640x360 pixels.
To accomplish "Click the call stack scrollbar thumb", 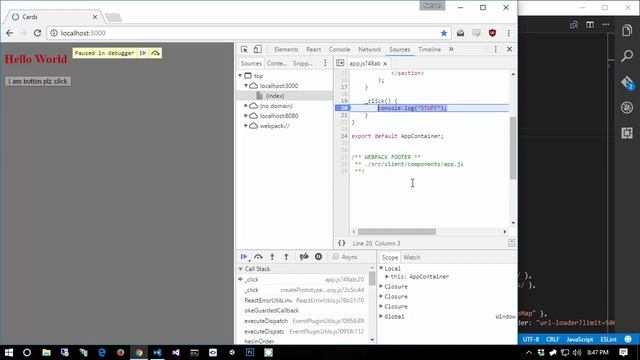I will (372, 278).
